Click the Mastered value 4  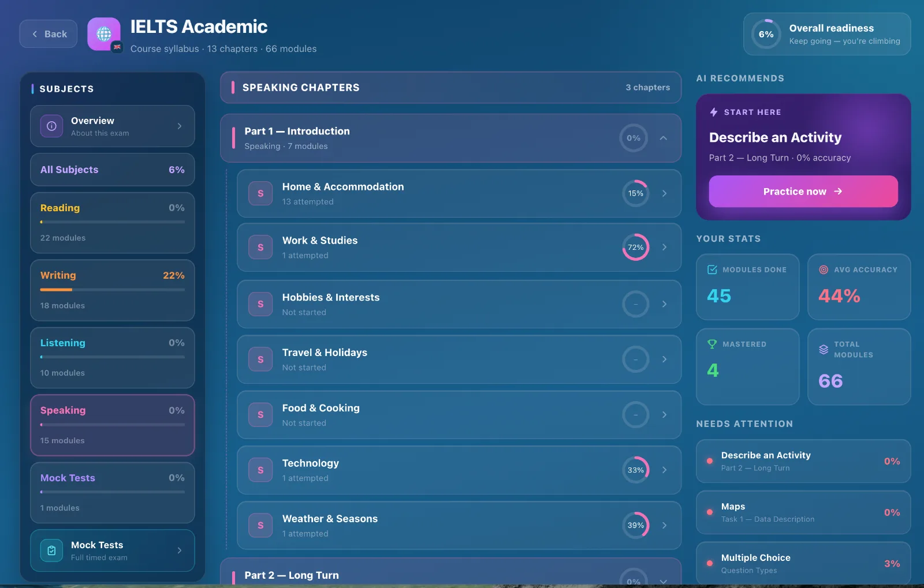pyautogui.click(x=713, y=370)
